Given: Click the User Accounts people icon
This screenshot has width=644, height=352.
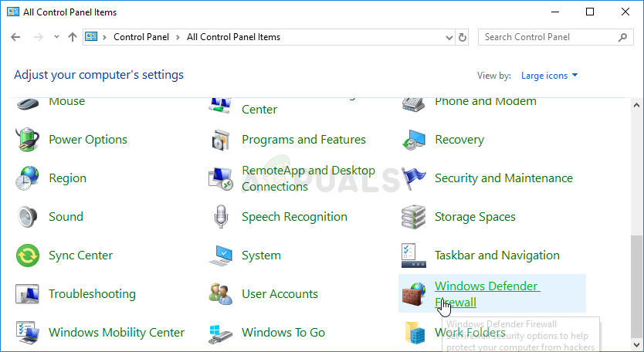Looking at the screenshot, I should pyautogui.click(x=221, y=294).
